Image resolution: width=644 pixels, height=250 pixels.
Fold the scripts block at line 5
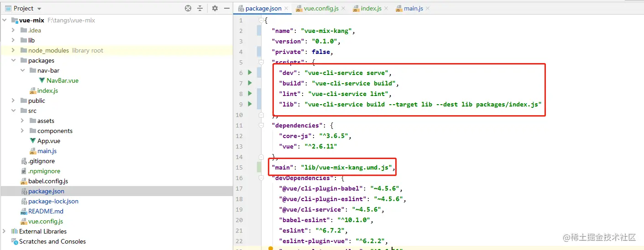[x=262, y=62]
